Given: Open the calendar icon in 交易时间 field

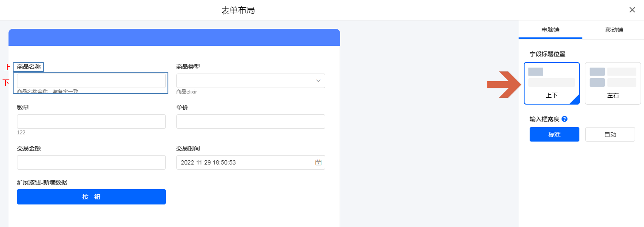Looking at the screenshot, I should (x=318, y=162).
